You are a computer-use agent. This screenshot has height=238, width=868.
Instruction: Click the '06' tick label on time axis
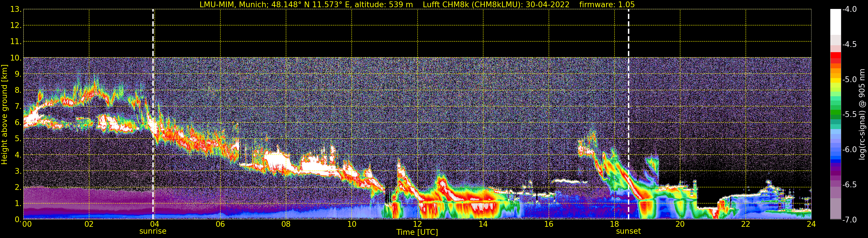(220, 224)
